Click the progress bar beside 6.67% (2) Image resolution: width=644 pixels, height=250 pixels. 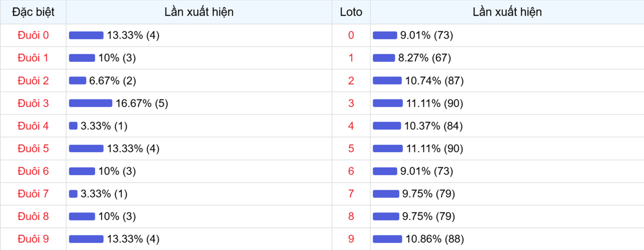77,81
